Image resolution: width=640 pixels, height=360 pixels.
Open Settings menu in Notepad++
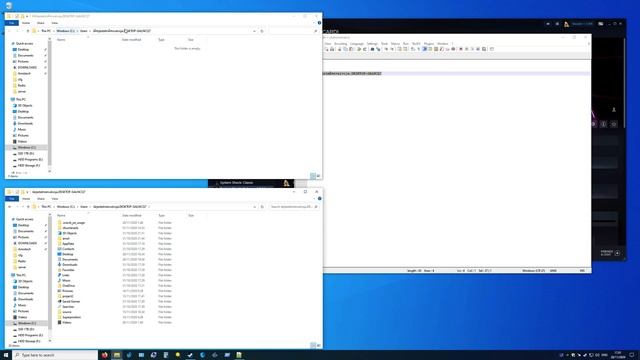[x=372, y=44]
